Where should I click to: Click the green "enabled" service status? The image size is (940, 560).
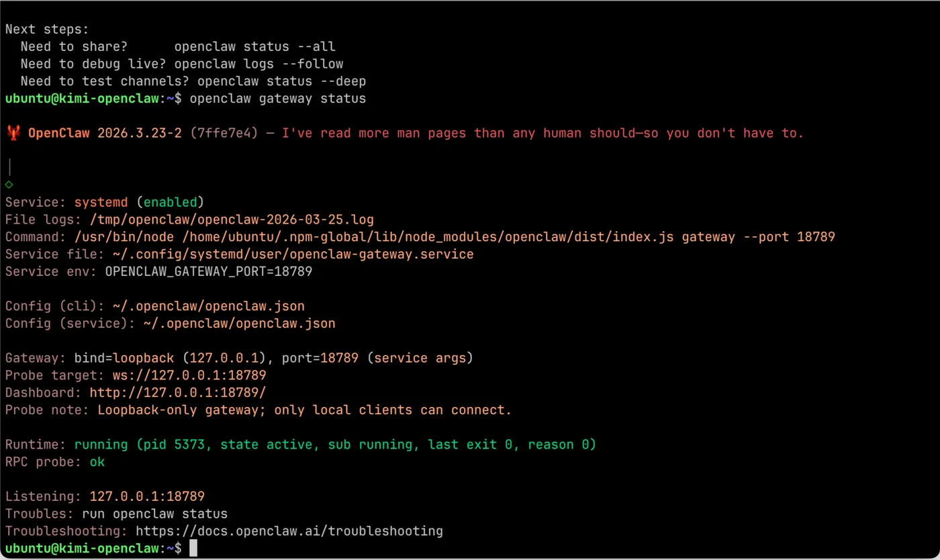point(171,202)
